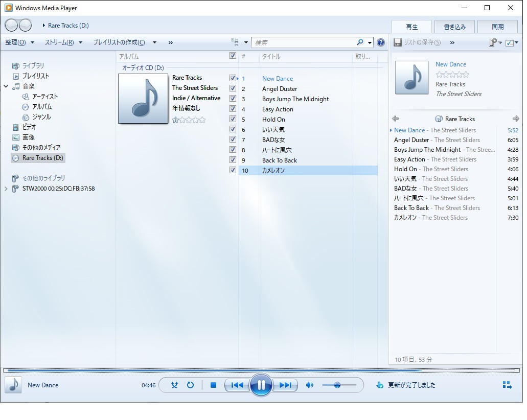Screen dimensions: 527x420
Task: Open the help question mark icon
Action: click(x=380, y=42)
